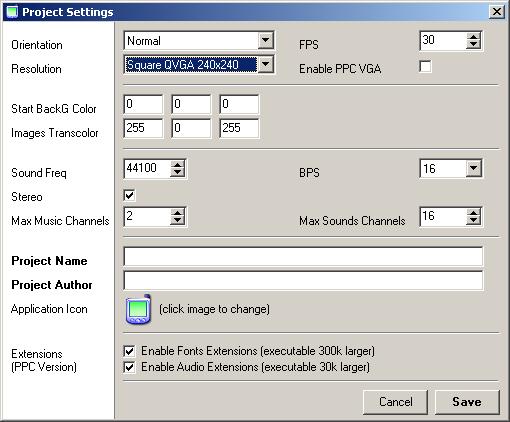Decrease Sound Freq with down arrow
This screenshot has width=510, height=422.
click(x=177, y=172)
